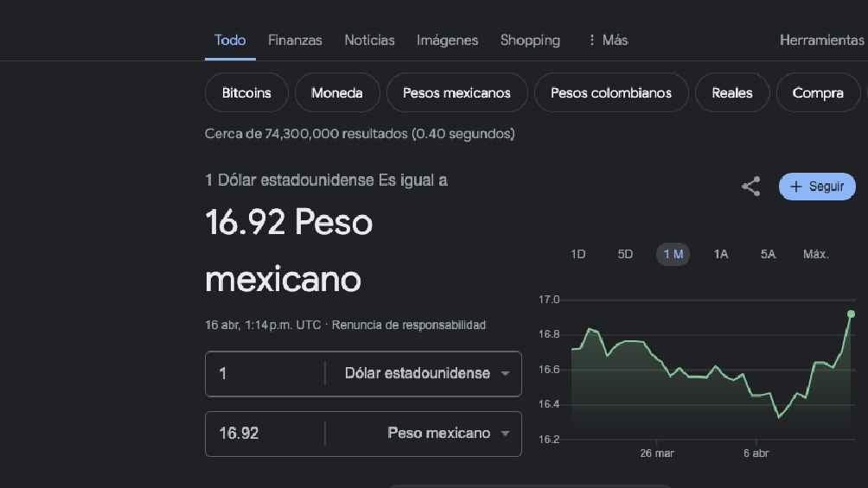Show the 5A chart range
Screen dimensions: 868x488
point(768,254)
